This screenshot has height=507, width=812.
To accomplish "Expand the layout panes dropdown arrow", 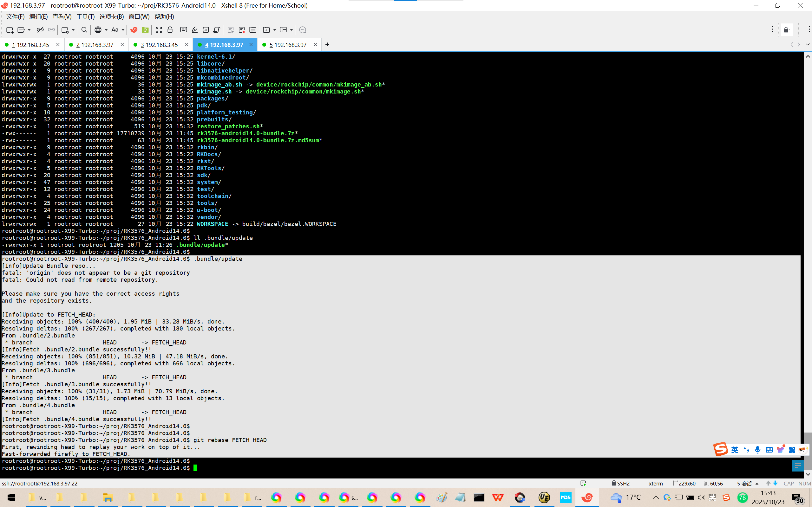I will point(291,30).
